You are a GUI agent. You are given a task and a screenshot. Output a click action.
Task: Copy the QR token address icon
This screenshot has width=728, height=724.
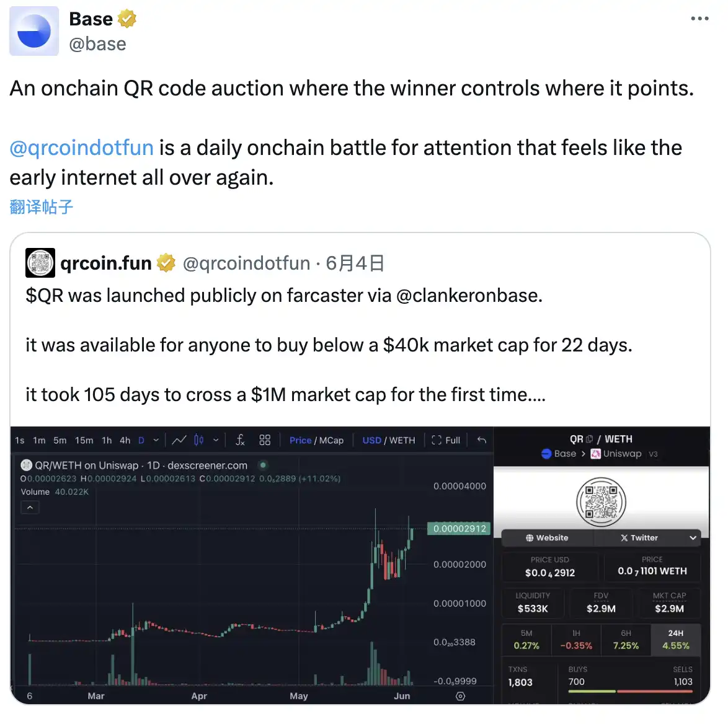point(589,439)
